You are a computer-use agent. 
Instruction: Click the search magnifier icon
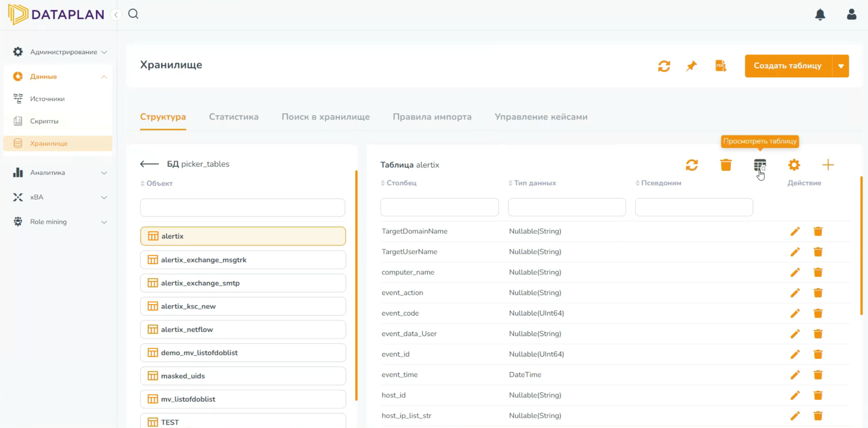pyautogui.click(x=134, y=14)
